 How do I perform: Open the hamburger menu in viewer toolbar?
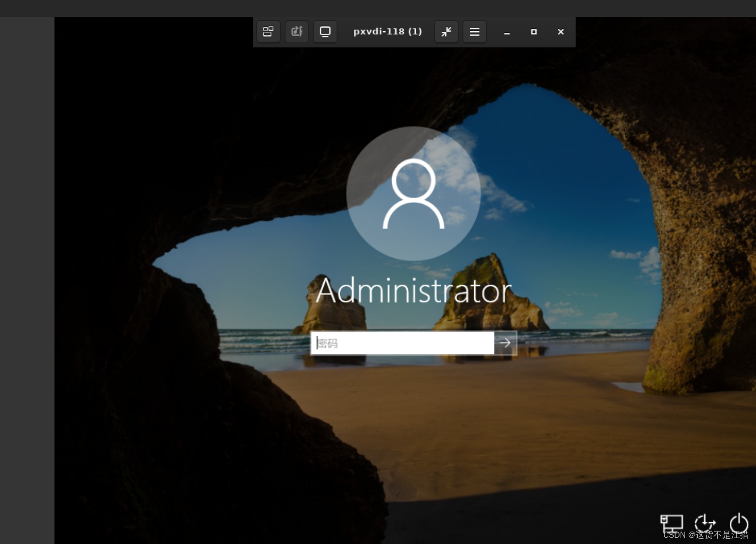coord(475,32)
